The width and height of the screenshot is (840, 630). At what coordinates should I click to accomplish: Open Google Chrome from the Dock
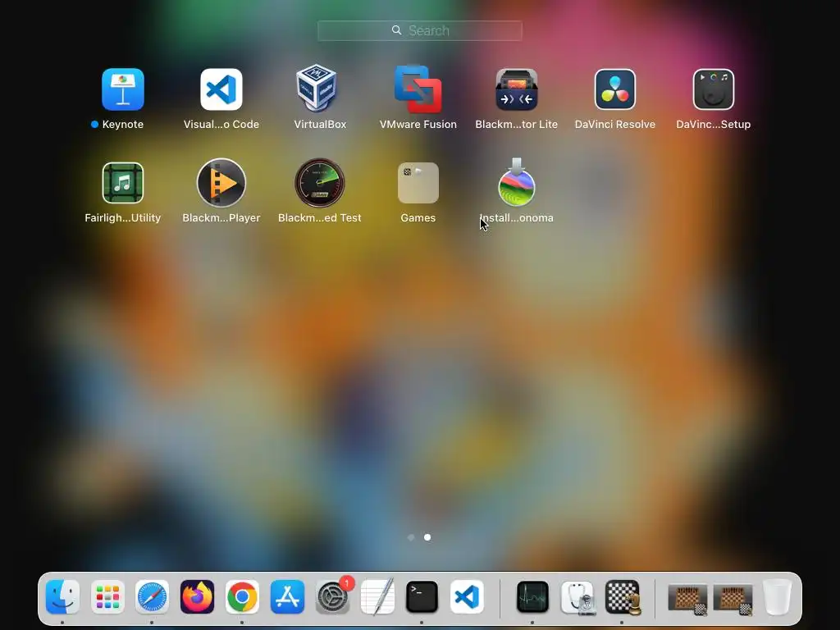(242, 596)
